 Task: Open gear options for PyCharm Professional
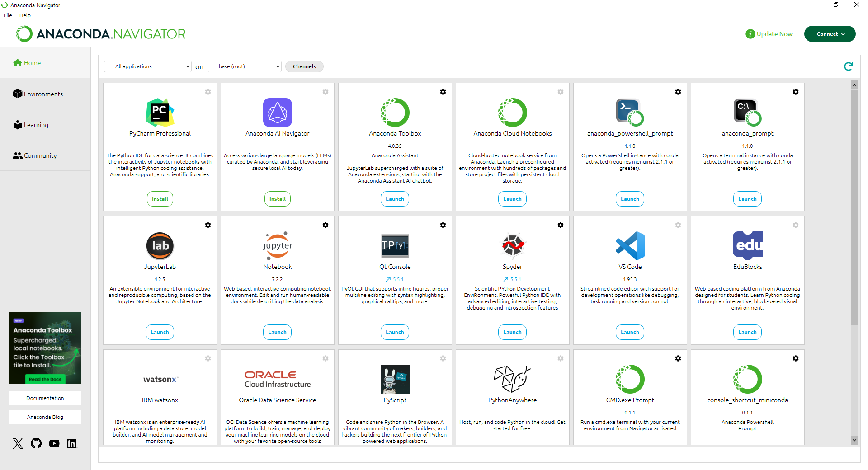coord(208,92)
